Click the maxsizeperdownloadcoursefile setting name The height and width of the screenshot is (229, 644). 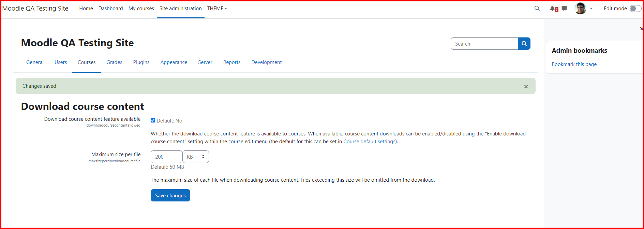click(x=115, y=161)
